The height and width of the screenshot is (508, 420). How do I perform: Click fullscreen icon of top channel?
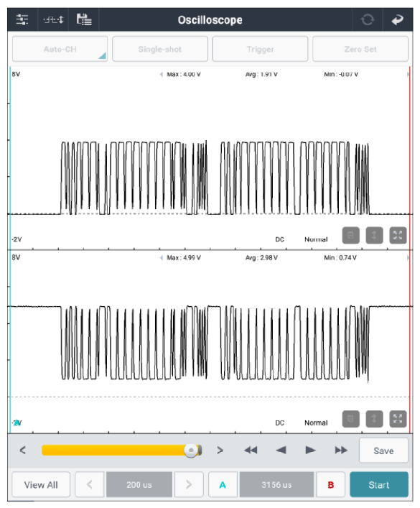[x=398, y=235]
